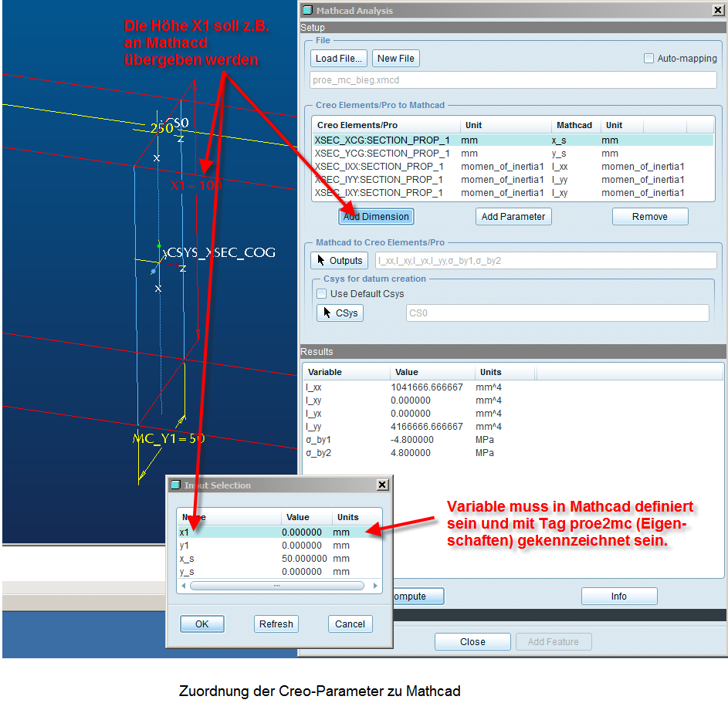
Task: Click the right scroll arrow in Input Selection
Action: (x=375, y=586)
